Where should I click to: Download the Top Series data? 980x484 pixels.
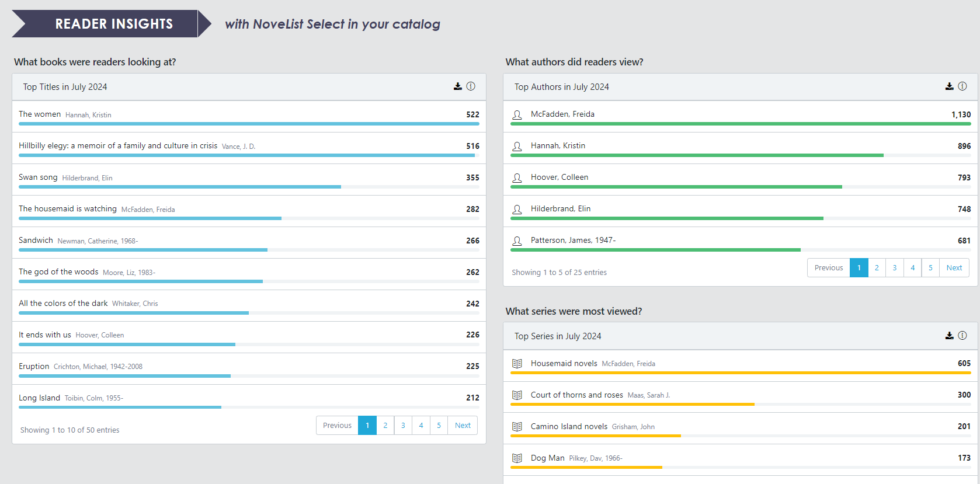coord(950,336)
